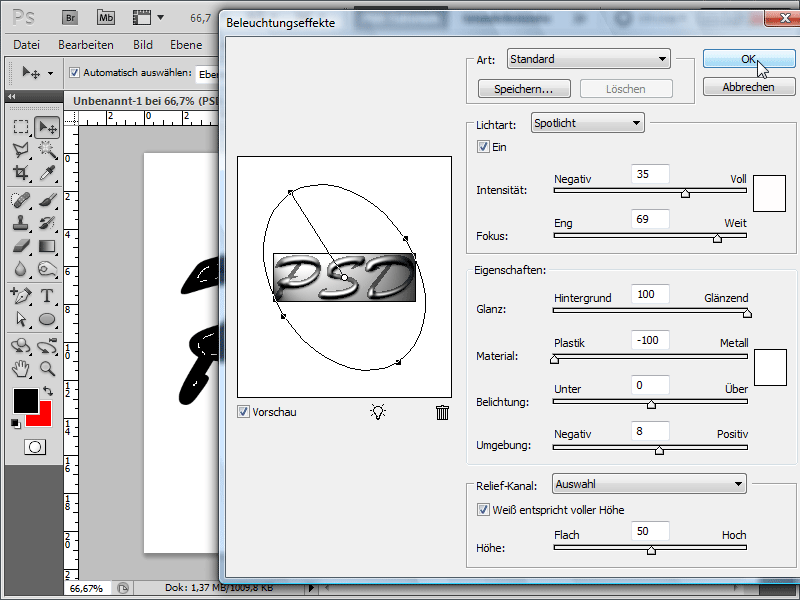This screenshot has height=600, width=800.
Task: Select the Healing Brush tool
Action: click(x=21, y=200)
